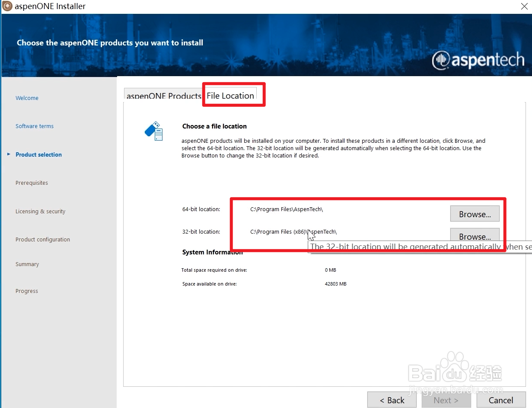
Task: Open the Licensing & security step
Action: click(40, 212)
